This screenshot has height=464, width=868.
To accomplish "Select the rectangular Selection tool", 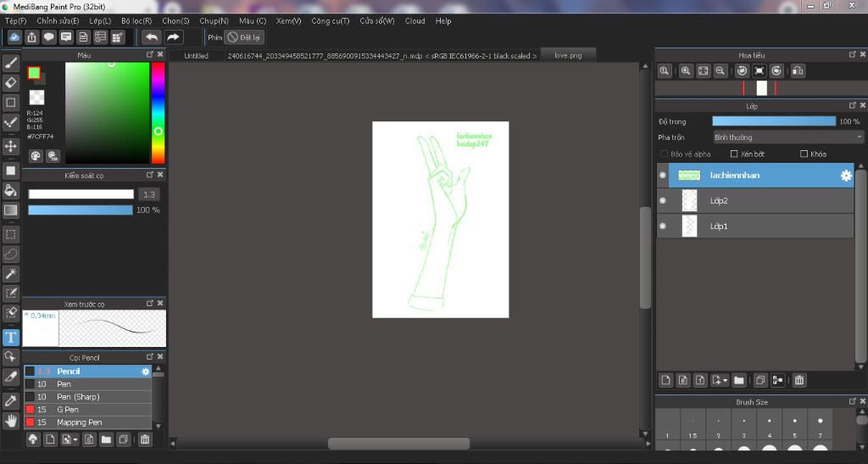I will coord(10,234).
